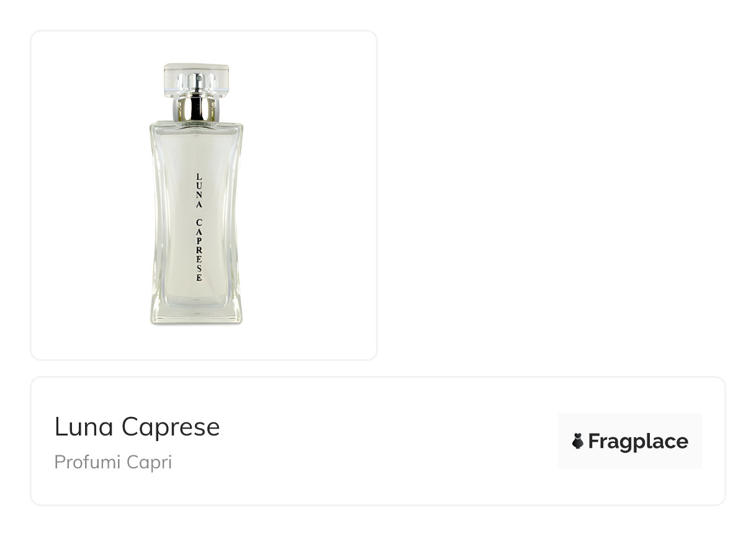Click the right curved edge of the bottle
The height and width of the screenshot is (536, 756).
pyautogui.click(x=235, y=211)
